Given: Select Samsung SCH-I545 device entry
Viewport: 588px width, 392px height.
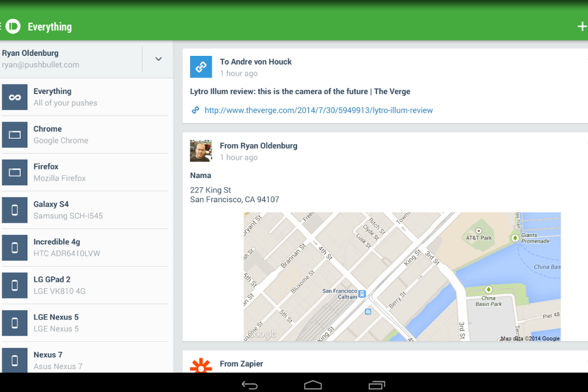Looking at the screenshot, I should (85, 210).
